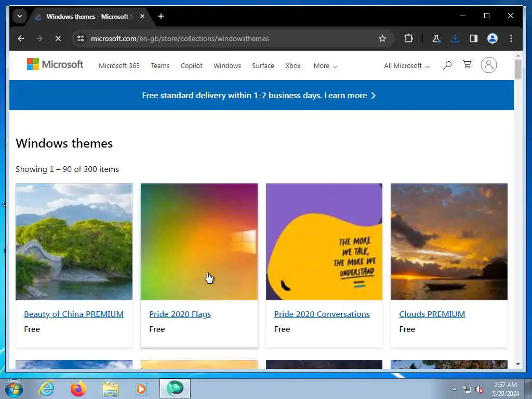The image size is (532, 399).
Task: Open Beauty of China PREMIUM link
Action: (x=74, y=314)
